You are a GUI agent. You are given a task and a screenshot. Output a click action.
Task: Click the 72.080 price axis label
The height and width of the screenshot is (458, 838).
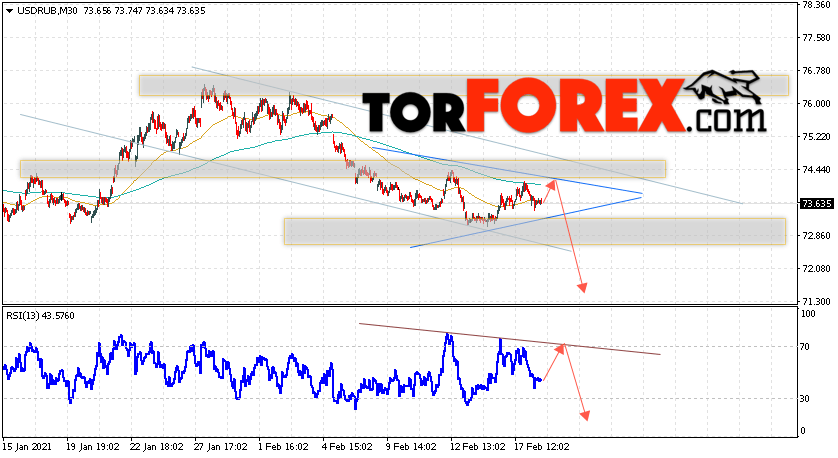[x=816, y=269]
